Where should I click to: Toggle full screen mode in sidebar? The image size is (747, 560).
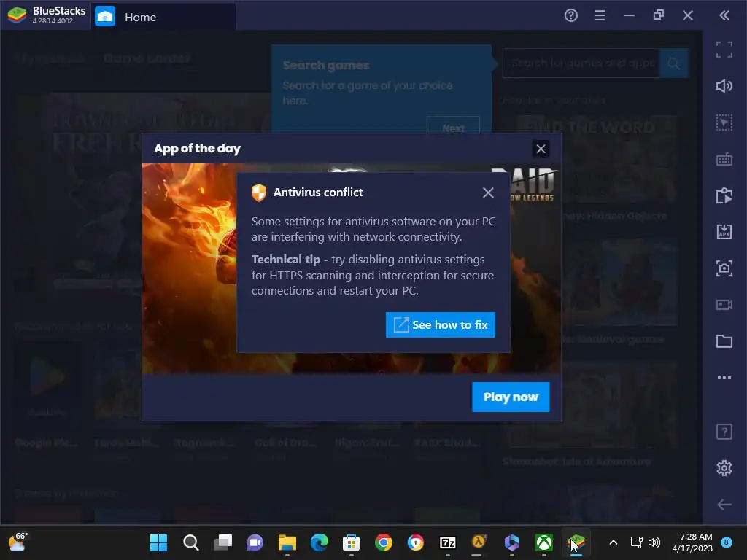[724, 50]
